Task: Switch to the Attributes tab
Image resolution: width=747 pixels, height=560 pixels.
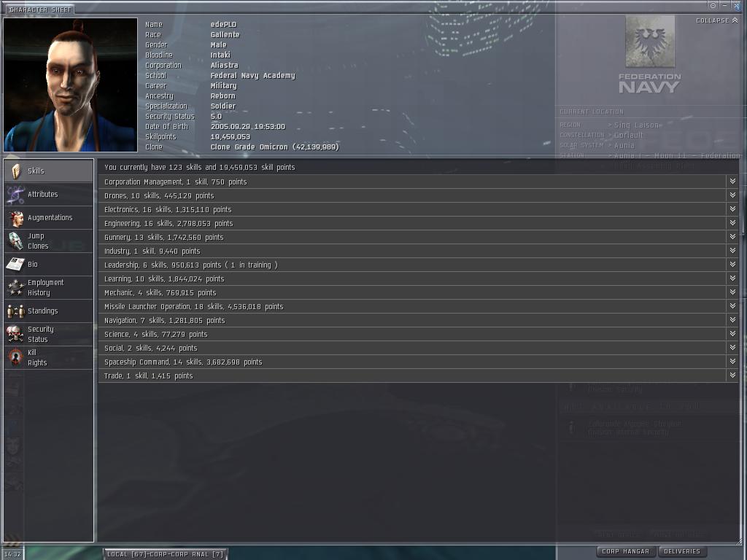Action: click(49, 194)
